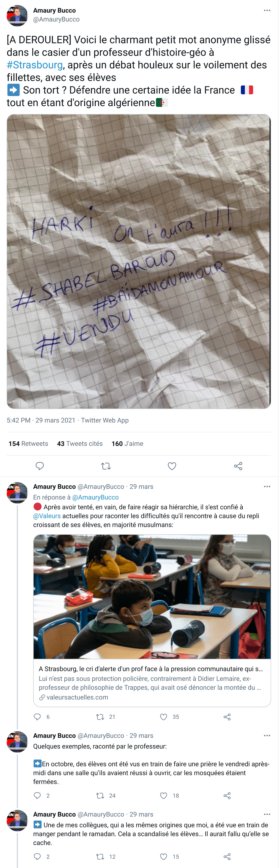Open the #Strasbourg hashtag
280x868 pixels.
click(x=35, y=65)
